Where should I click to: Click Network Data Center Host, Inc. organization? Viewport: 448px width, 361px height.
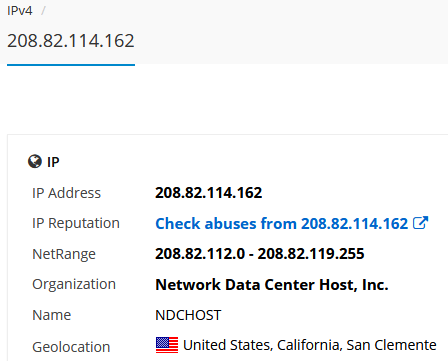tap(272, 285)
